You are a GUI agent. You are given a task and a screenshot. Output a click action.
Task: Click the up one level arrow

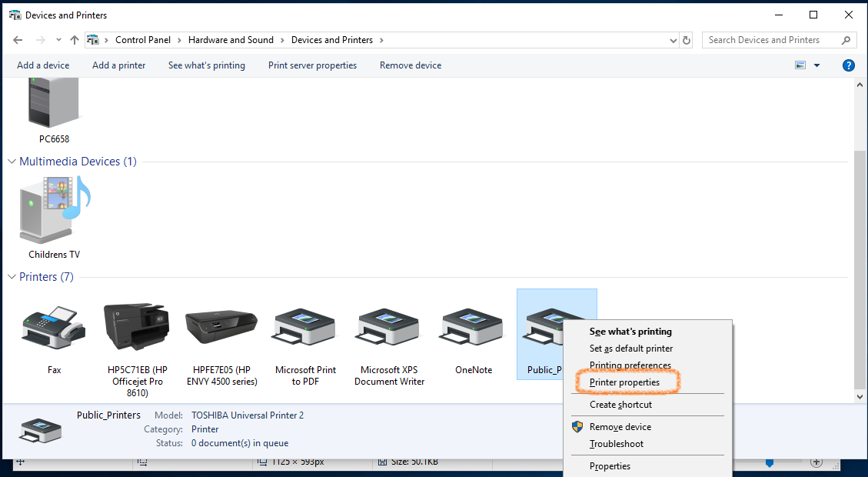click(74, 39)
